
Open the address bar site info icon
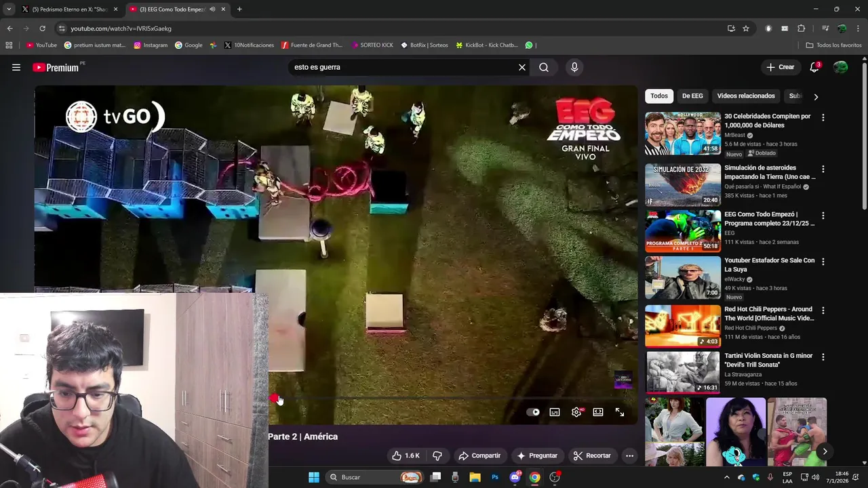pos(62,28)
